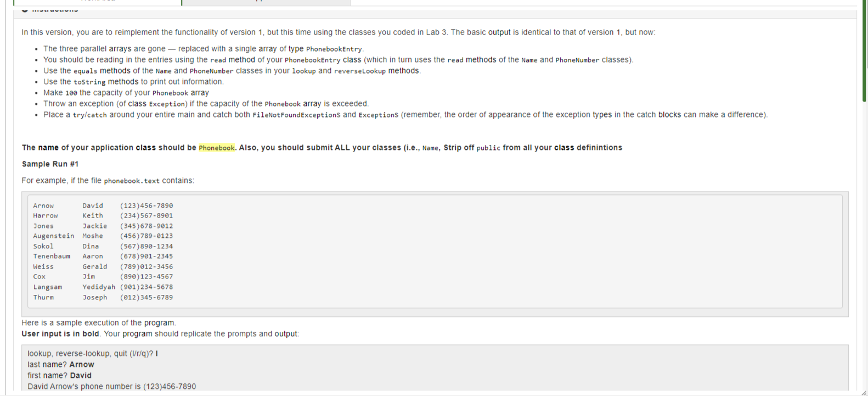Collapse the Instructions section header
The width and height of the screenshot is (868, 396).
[x=49, y=10]
